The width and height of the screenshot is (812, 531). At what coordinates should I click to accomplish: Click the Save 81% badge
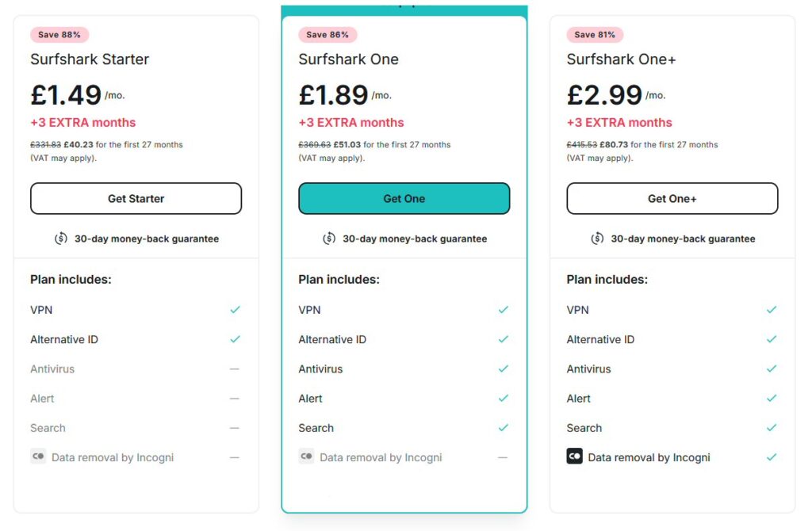tap(595, 35)
